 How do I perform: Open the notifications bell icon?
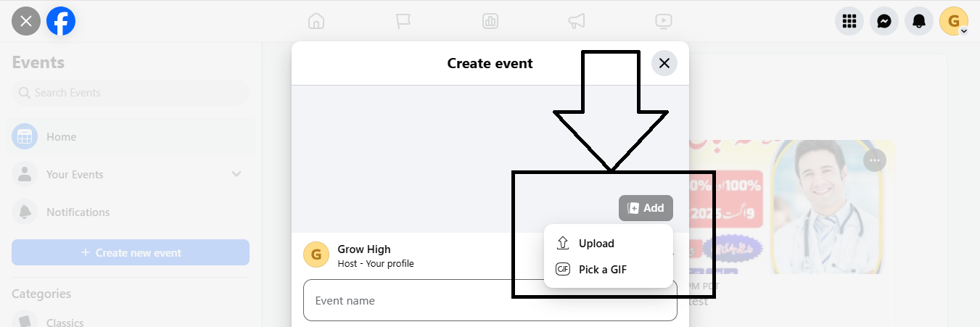[x=919, y=22]
